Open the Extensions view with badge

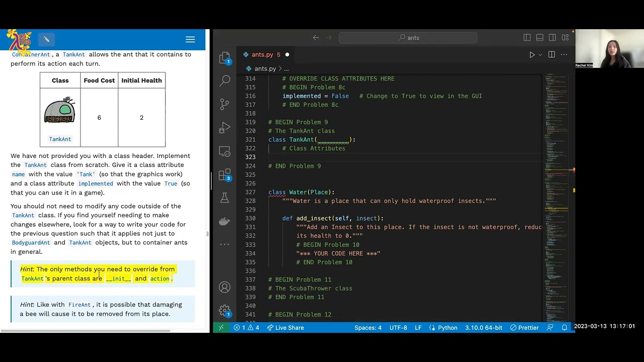(x=224, y=174)
